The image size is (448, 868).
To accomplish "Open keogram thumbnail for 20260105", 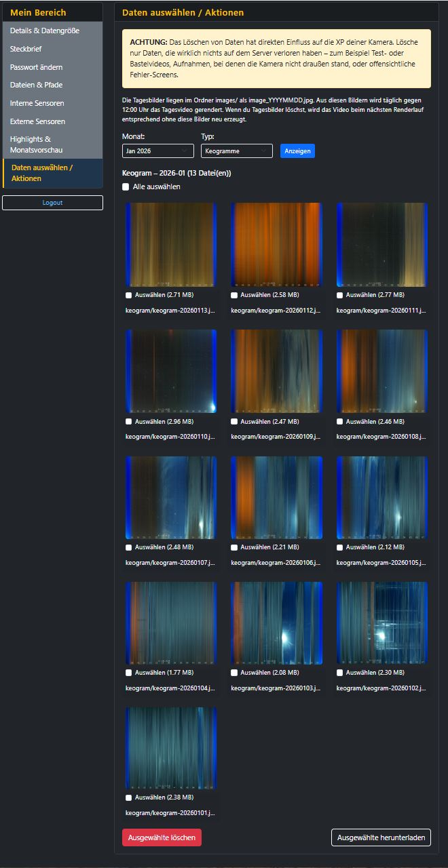I will click(381, 497).
